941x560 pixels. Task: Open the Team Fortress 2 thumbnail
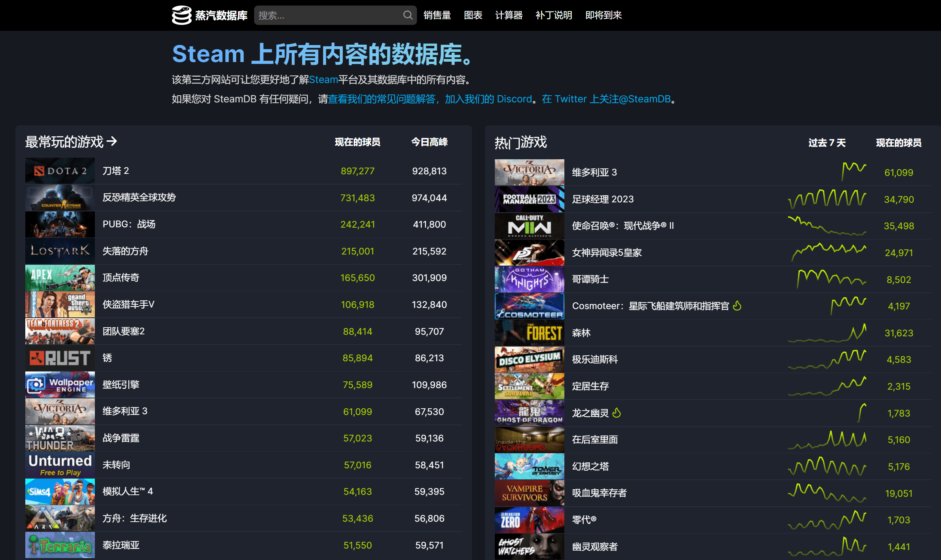[60, 331]
